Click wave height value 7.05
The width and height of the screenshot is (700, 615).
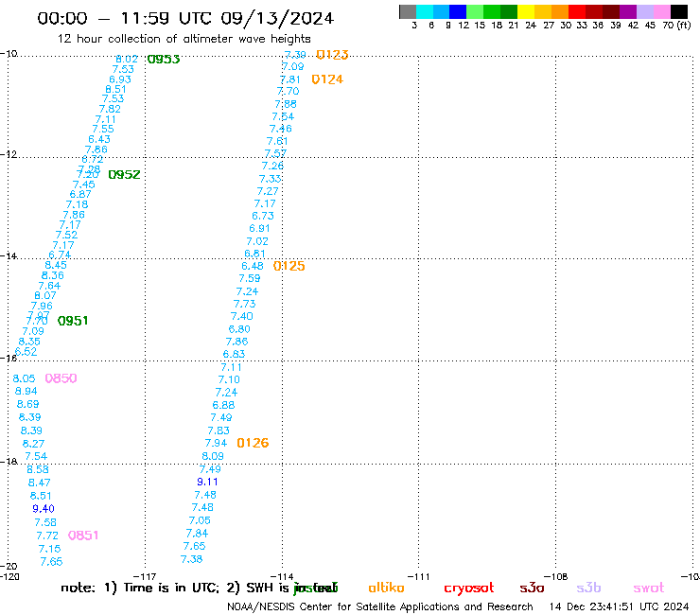(200, 520)
